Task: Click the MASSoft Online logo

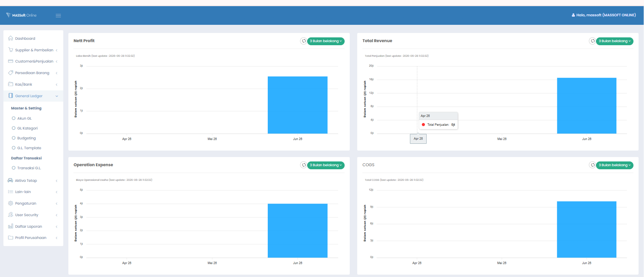Action: [21, 15]
